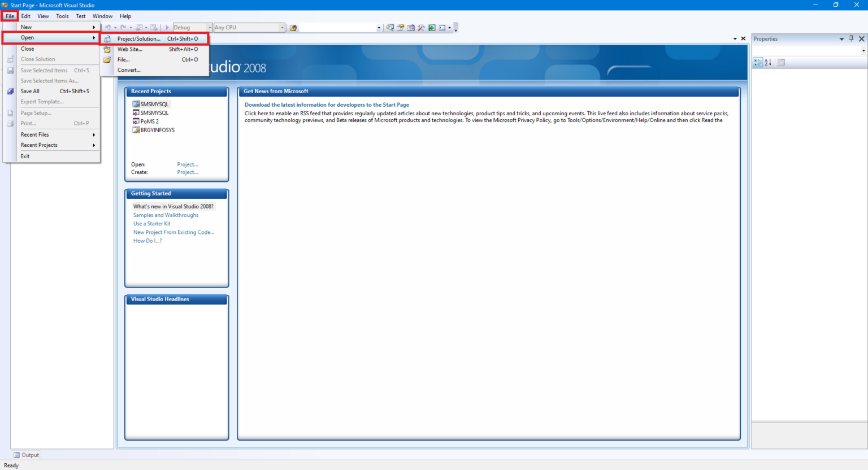Viewport: 868px width, 470px height.
Task: Switch Properties view to Alphabetical sorting
Action: 767,62
